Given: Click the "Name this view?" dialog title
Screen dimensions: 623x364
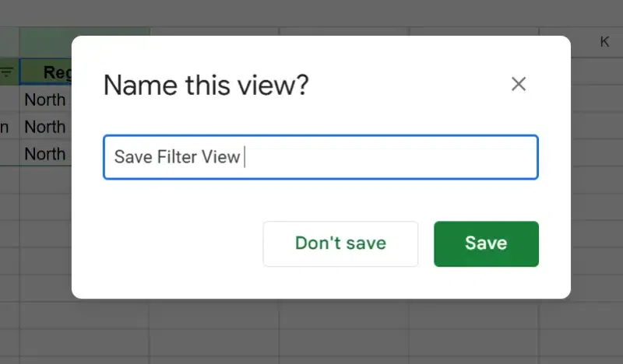Looking at the screenshot, I should coord(206,85).
